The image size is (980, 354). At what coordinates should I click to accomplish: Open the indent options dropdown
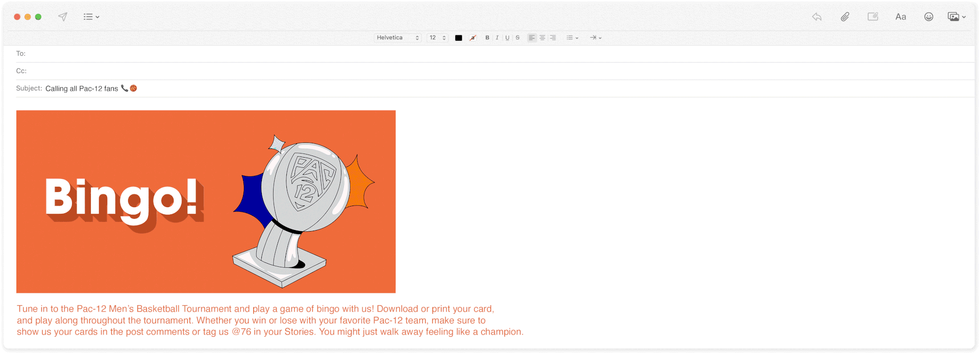point(596,38)
